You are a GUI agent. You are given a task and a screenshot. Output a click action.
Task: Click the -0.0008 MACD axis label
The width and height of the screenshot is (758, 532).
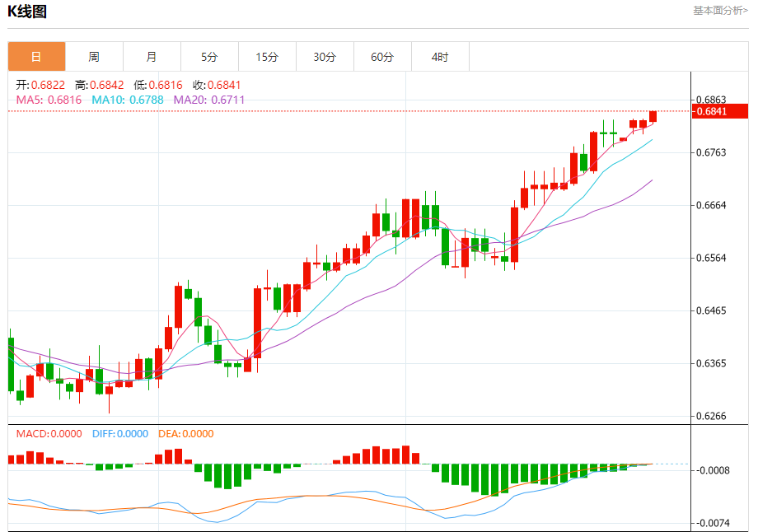point(713,470)
